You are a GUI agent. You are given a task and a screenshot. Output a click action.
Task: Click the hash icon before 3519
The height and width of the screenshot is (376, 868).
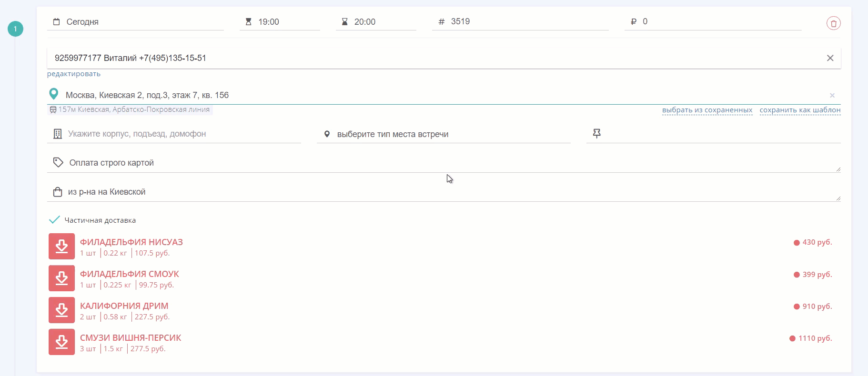[441, 21]
